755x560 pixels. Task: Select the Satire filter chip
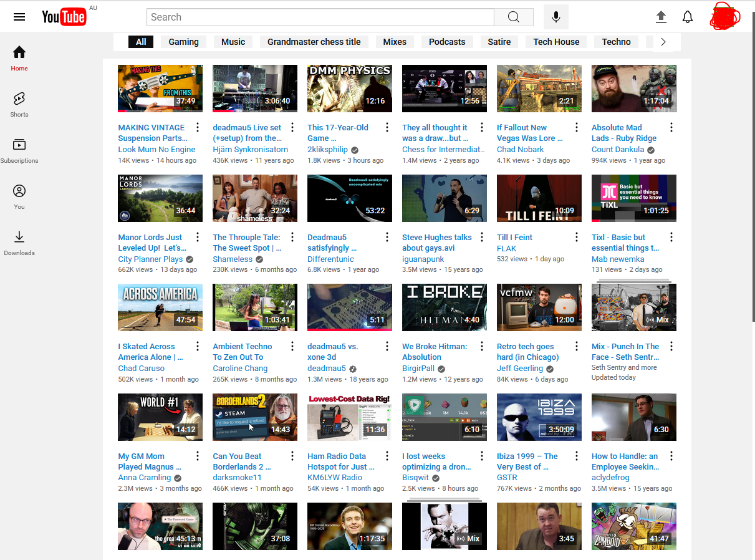[499, 42]
